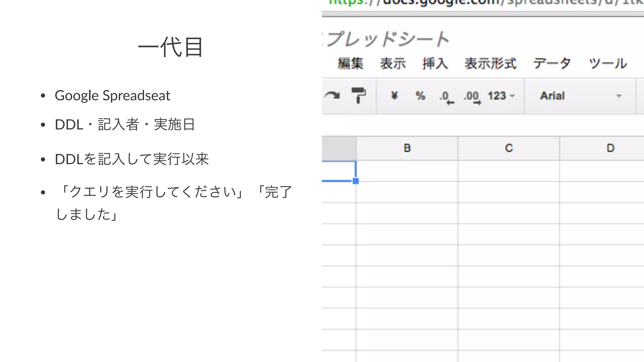The image size is (644, 362).
Task: Open the 表示 menu
Action: (x=393, y=63)
